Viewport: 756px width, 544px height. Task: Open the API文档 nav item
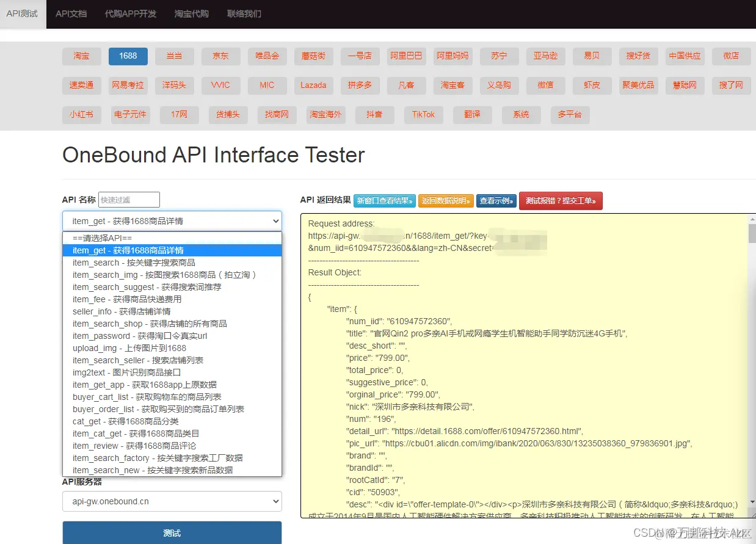71,13
